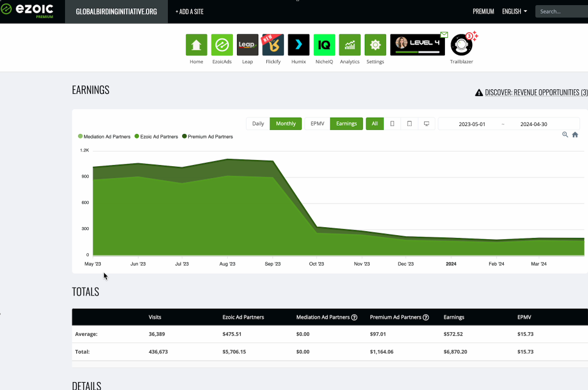This screenshot has height=390, width=588.
Task: Sort by the Visits column header
Action: pos(155,317)
